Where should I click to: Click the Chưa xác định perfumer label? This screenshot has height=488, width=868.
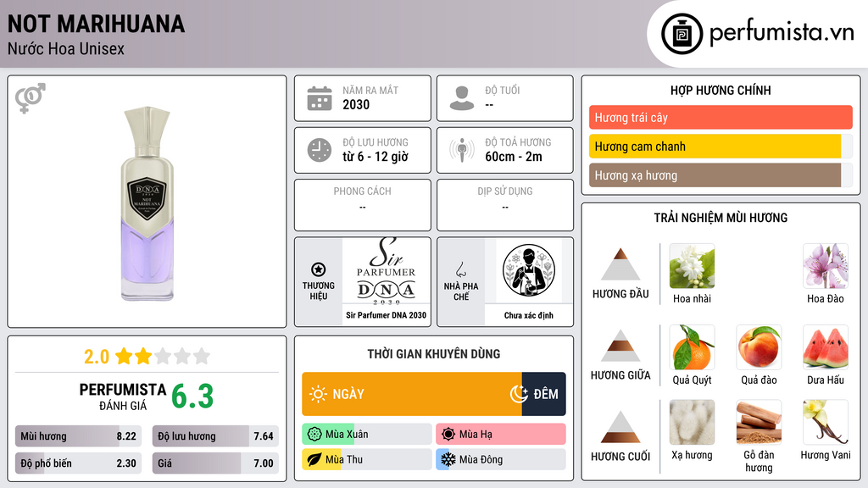[x=529, y=315]
